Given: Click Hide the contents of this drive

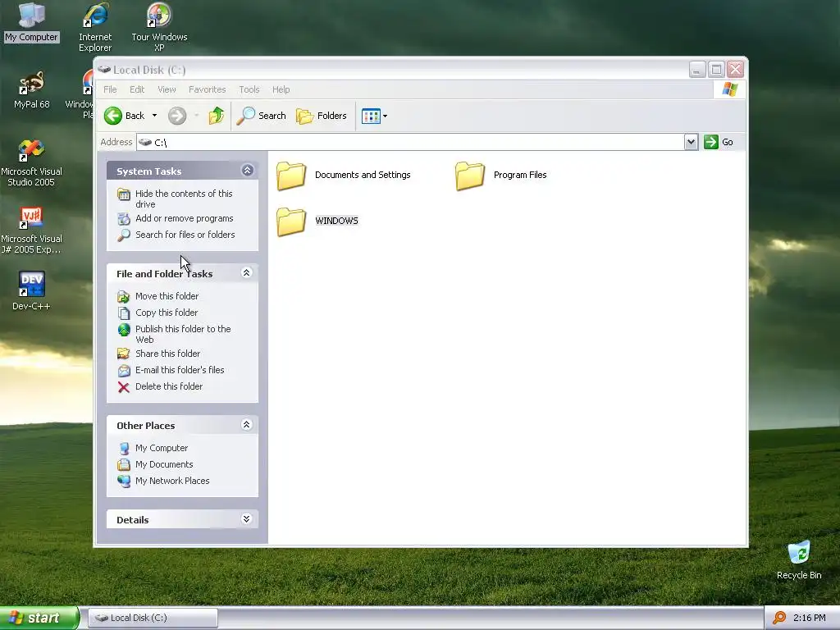Looking at the screenshot, I should pos(184,199).
